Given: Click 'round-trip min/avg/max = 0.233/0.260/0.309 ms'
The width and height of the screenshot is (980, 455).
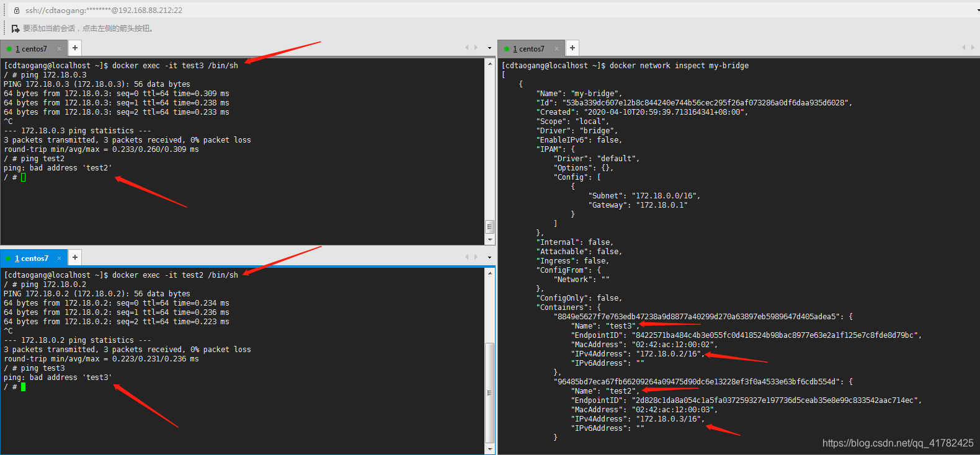Looking at the screenshot, I should point(101,149).
